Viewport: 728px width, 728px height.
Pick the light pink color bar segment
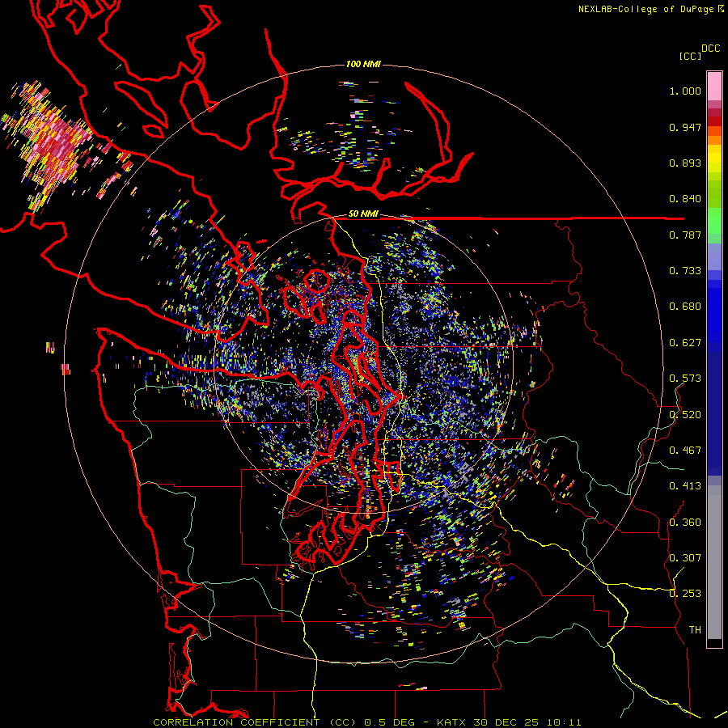[714, 86]
